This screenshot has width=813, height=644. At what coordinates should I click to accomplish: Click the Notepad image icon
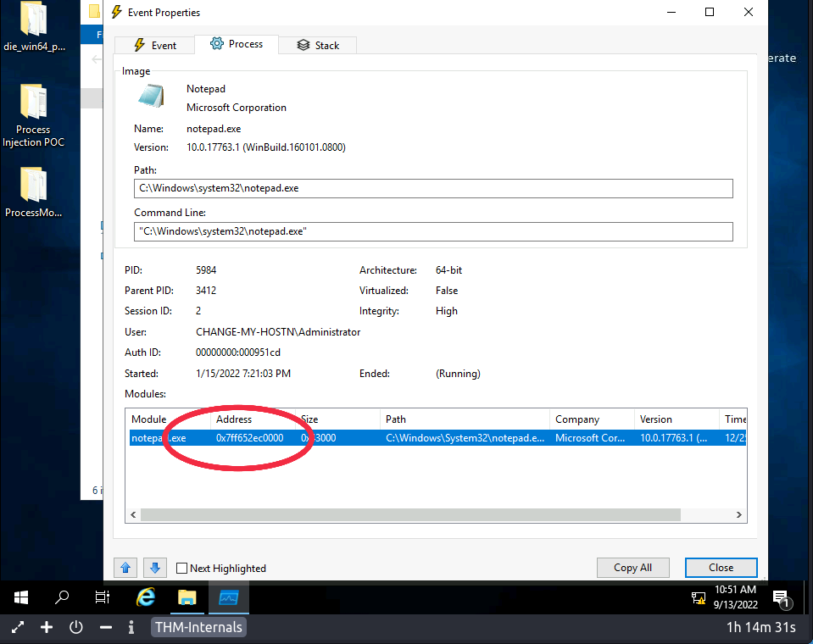[x=151, y=97]
